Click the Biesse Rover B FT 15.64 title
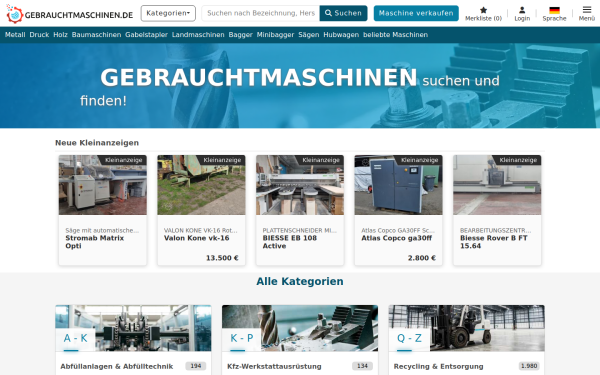Image resolution: width=600 pixels, height=375 pixels. [494, 242]
